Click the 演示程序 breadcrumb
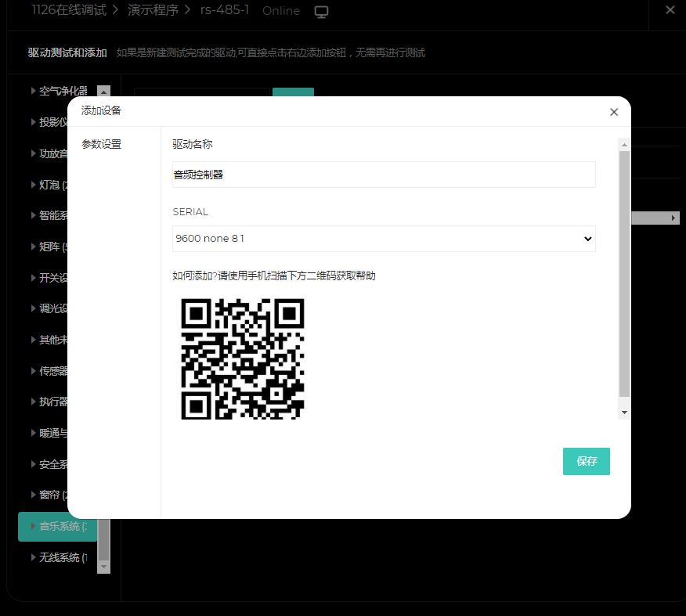 (x=153, y=10)
